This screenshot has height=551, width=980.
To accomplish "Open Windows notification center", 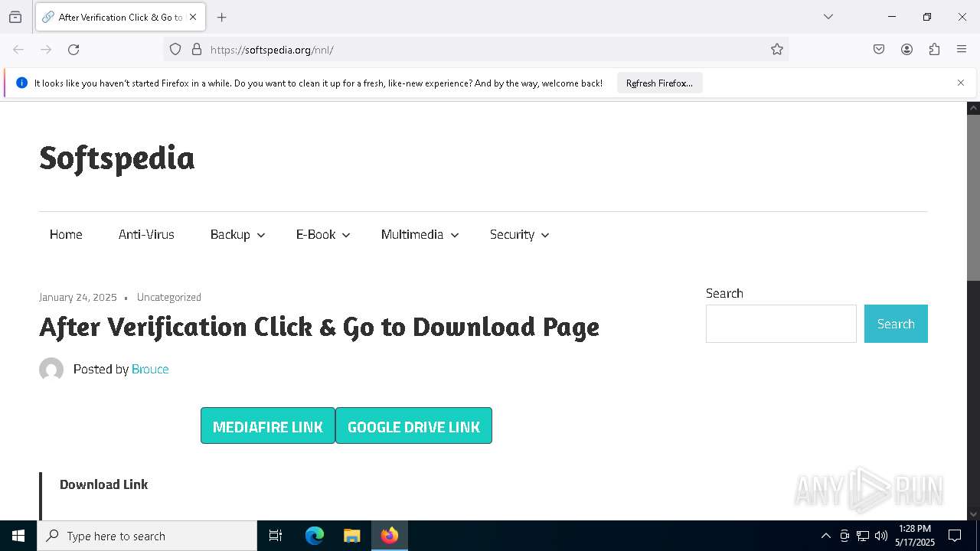I will tap(955, 536).
